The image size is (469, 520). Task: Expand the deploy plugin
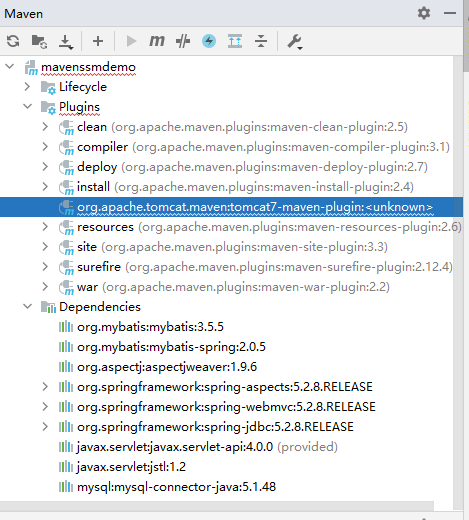45,167
